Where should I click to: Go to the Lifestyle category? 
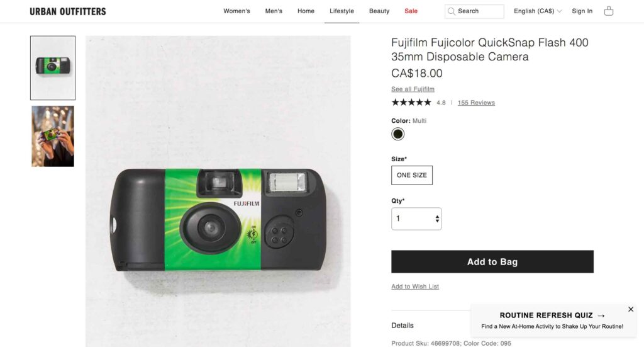point(341,11)
